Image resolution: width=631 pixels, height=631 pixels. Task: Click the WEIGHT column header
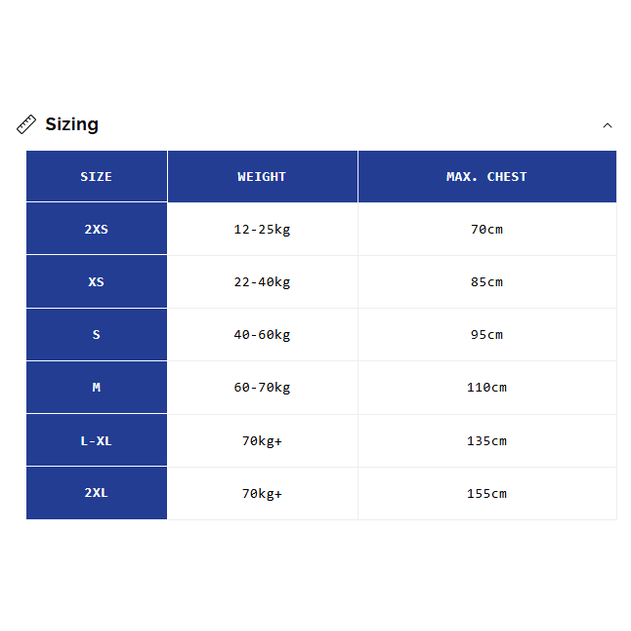pyautogui.click(x=262, y=177)
